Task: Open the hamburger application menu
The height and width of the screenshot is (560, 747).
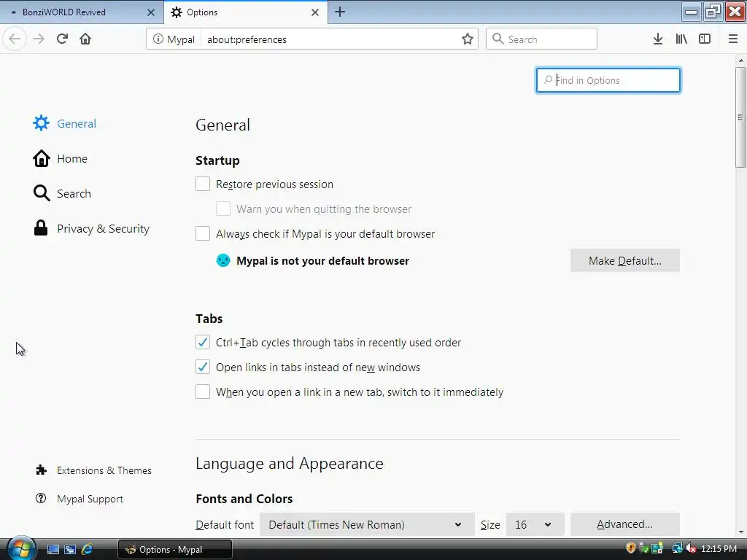Action: click(x=733, y=39)
